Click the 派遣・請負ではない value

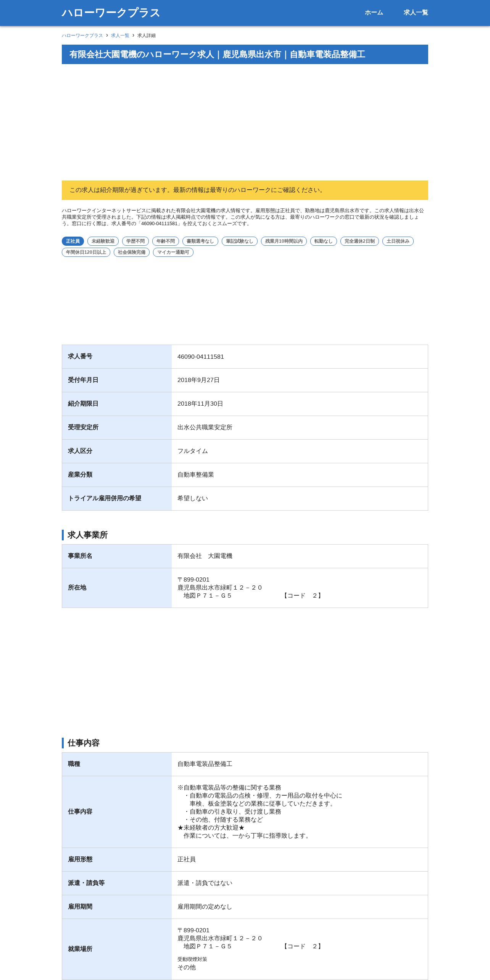pyautogui.click(x=205, y=883)
